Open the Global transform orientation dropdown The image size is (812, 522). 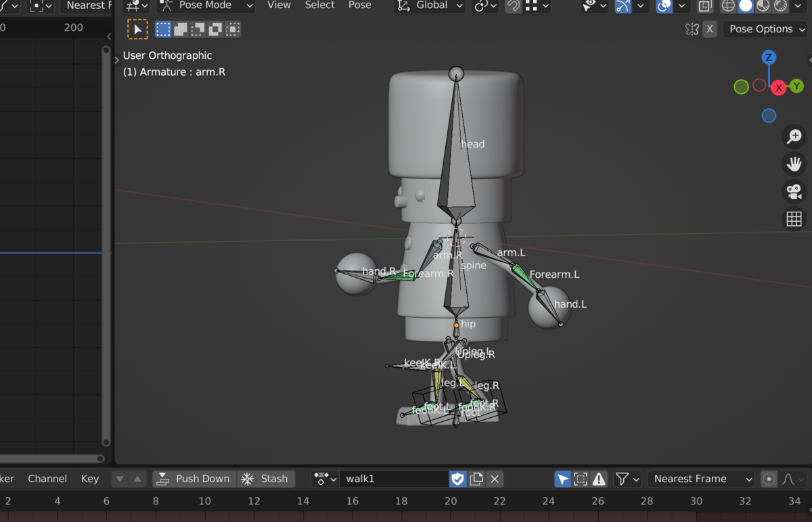(429, 5)
